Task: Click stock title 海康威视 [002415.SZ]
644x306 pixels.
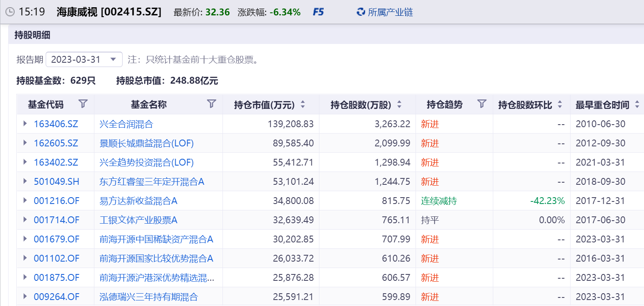Action: [x=109, y=12]
